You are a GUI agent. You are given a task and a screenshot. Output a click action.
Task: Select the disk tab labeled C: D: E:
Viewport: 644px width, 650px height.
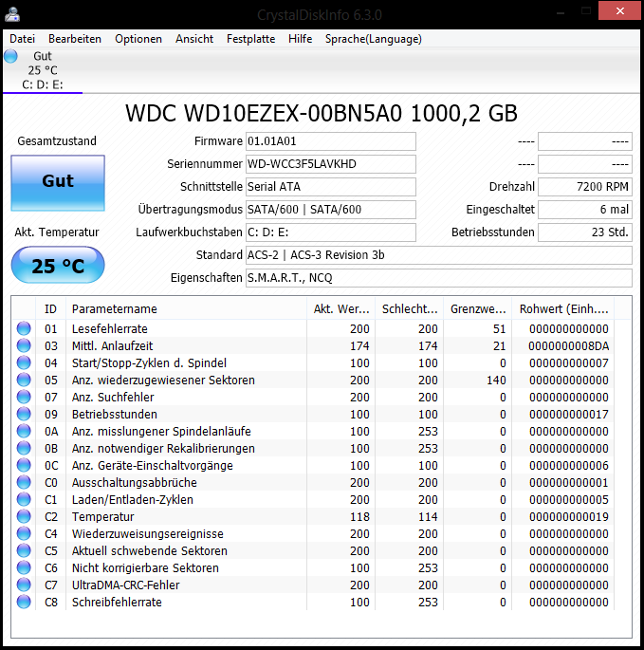tap(43, 70)
